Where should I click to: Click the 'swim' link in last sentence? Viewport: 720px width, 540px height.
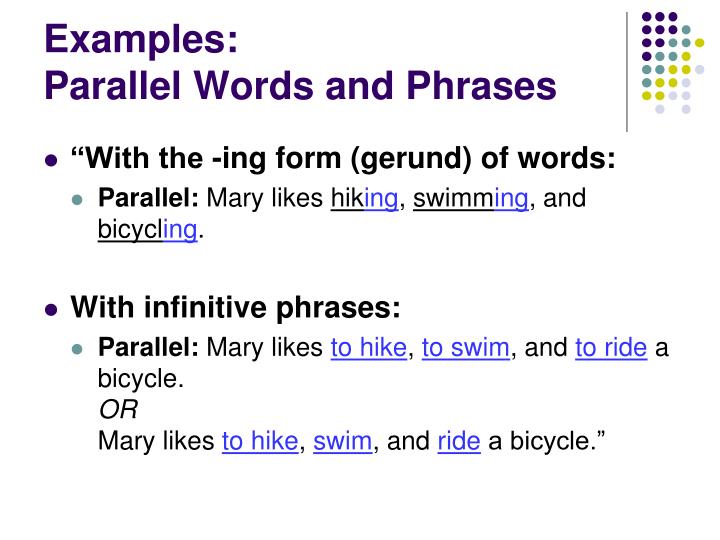[x=343, y=441]
